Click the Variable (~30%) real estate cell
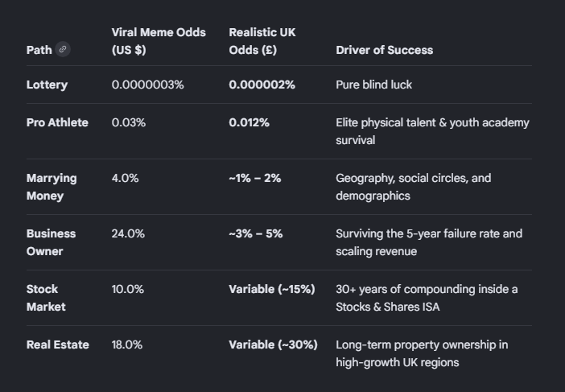The height and width of the screenshot is (392, 565). 273,345
